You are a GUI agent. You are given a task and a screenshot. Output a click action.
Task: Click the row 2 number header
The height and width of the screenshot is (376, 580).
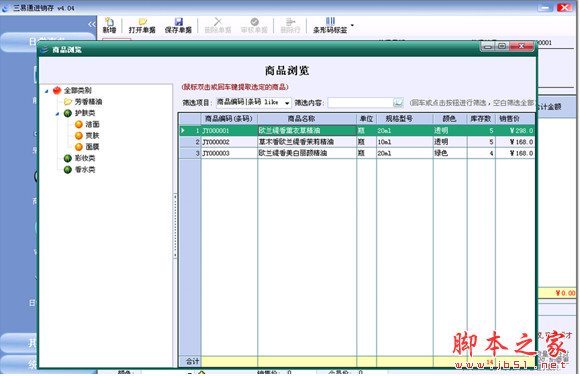[x=190, y=142]
